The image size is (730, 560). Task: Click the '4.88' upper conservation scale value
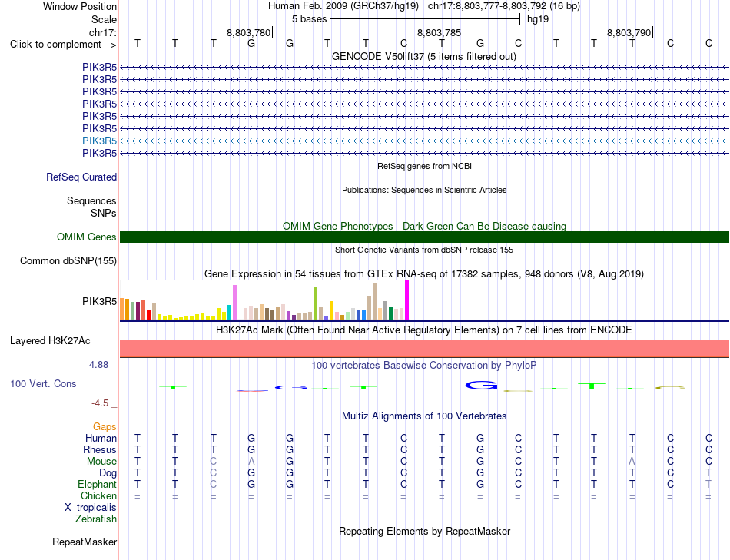[x=98, y=364]
